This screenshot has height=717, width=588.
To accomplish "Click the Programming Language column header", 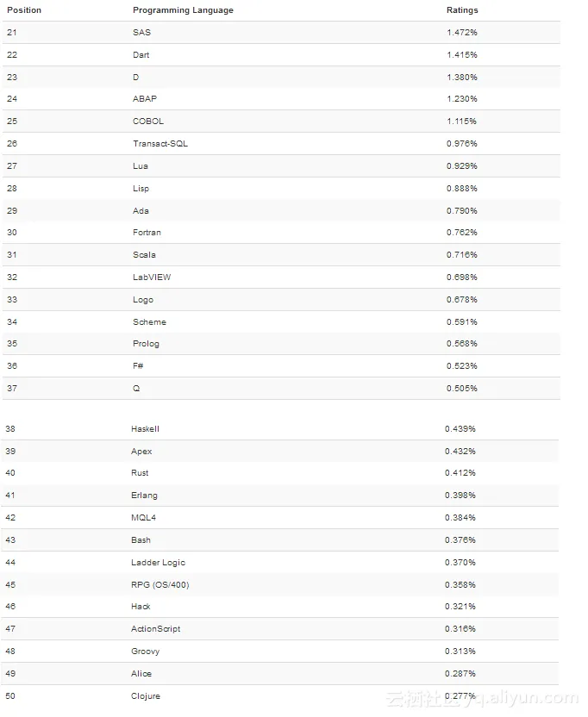I will click(x=183, y=10).
